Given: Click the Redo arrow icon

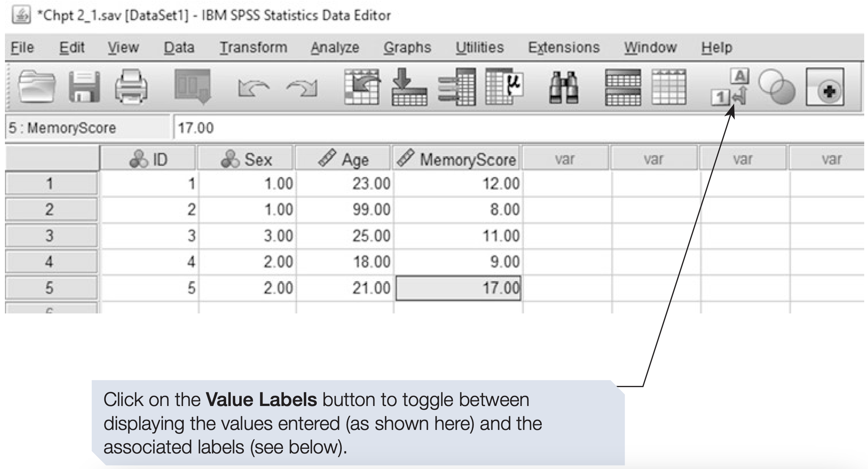Looking at the screenshot, I should [302, 88].
